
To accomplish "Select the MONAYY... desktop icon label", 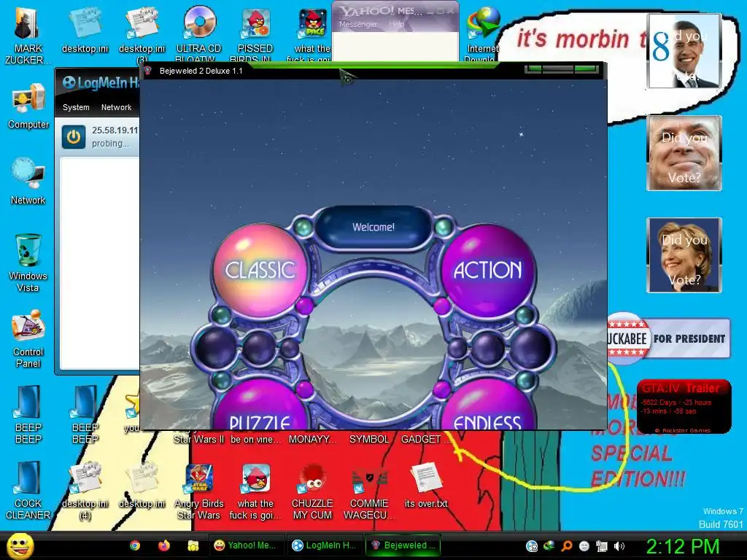I will pyautogui.click(x=312, y=439).
